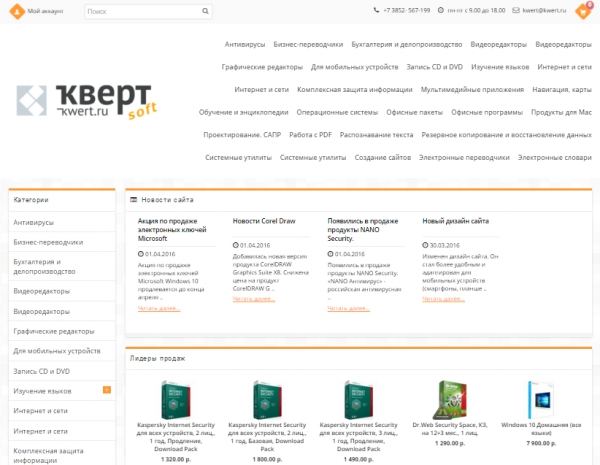Open Проектирование. САПР top menu item
Image resolution: width=600 pixels, height=465 pixels.
pos(242,135)
